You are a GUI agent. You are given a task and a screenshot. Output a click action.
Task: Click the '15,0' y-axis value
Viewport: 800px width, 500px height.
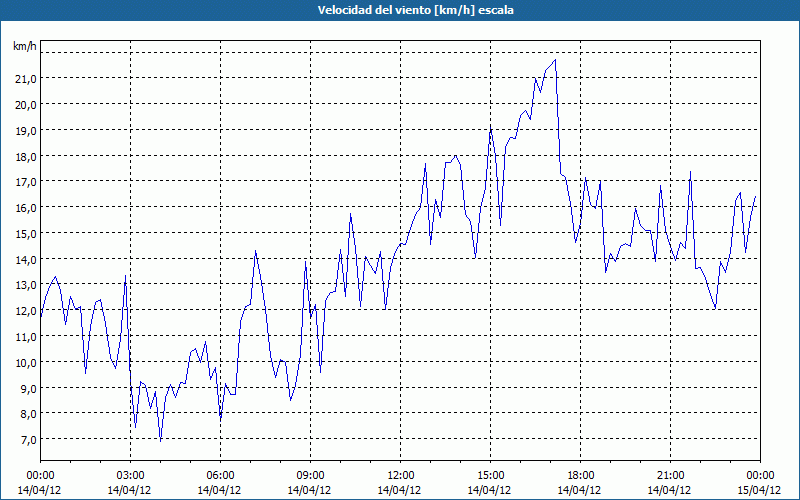(x=26, y=233)
